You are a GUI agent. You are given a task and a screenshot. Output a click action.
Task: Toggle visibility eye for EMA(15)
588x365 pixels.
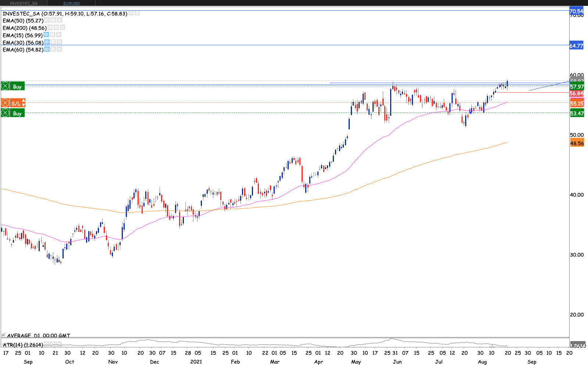pyautogui.click(x=46, y=35)
